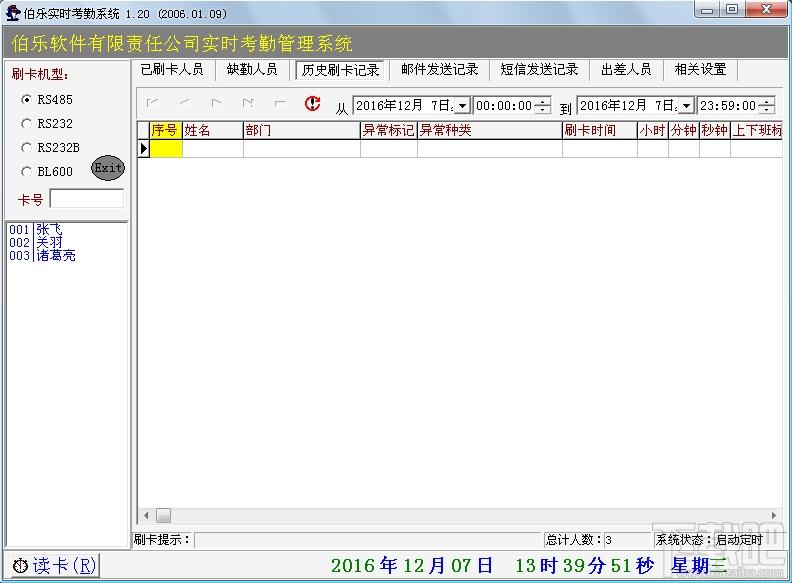Click 总计人数 value 3
Screen dimensions: 792x583
[608, 540]
